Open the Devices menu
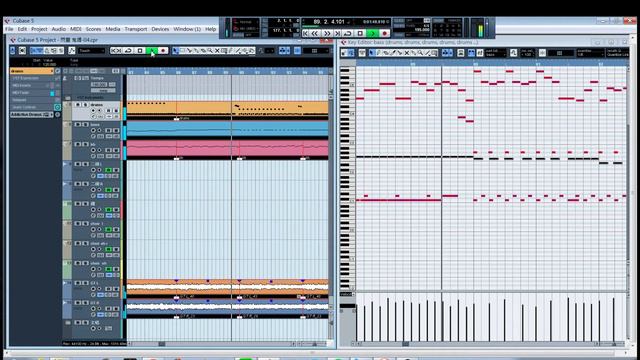Image resolution: width=640 pixels, height=360 pixels. 160,29
